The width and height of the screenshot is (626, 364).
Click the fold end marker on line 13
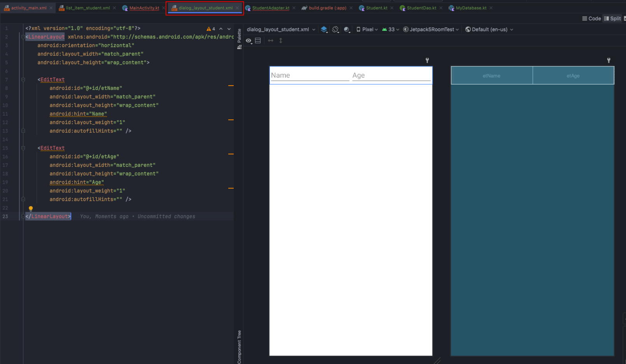coord(23,131)
